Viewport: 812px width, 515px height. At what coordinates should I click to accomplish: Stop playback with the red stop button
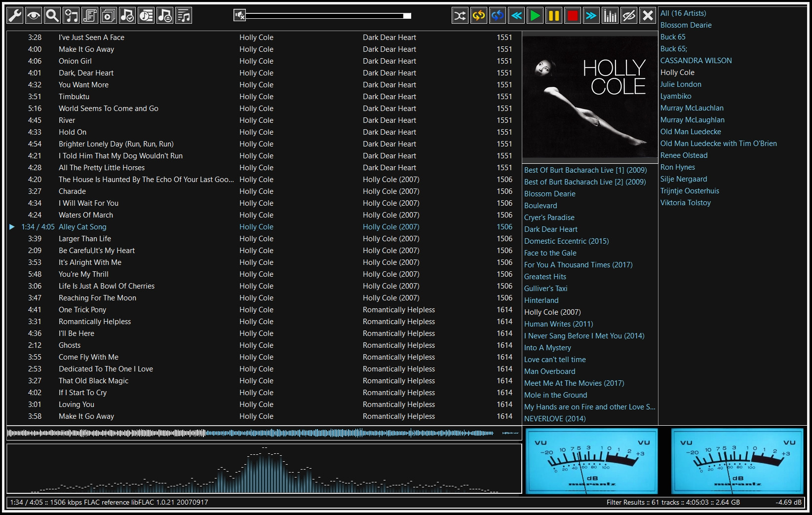click(x=573, y=16)
